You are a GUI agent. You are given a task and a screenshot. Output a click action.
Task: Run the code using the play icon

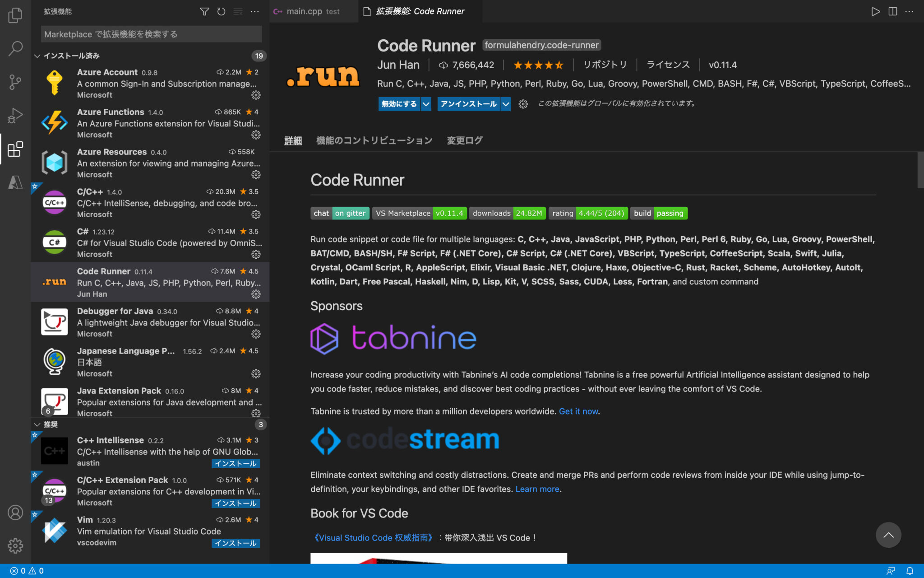[875, 12]
